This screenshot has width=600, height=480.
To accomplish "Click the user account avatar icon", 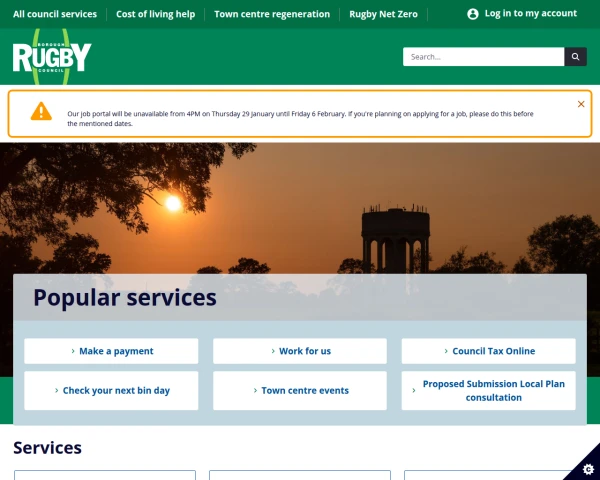I will (473, 14).
